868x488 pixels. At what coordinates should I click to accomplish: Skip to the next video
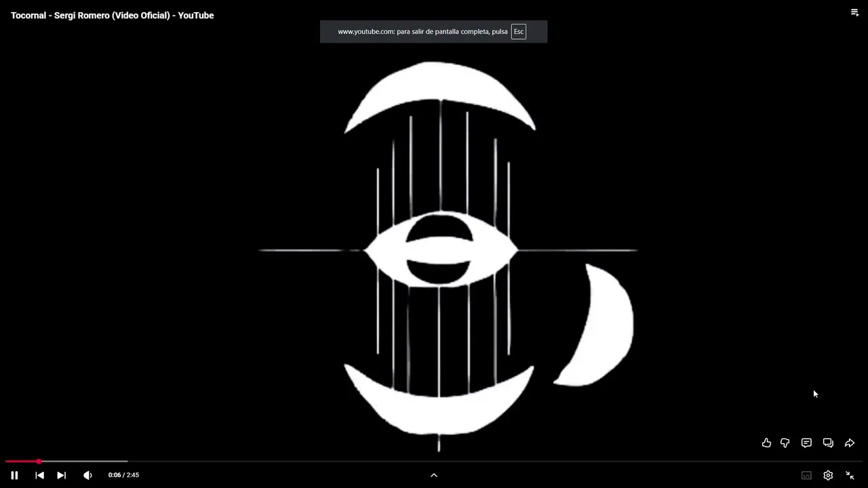(x=61, y=475)
